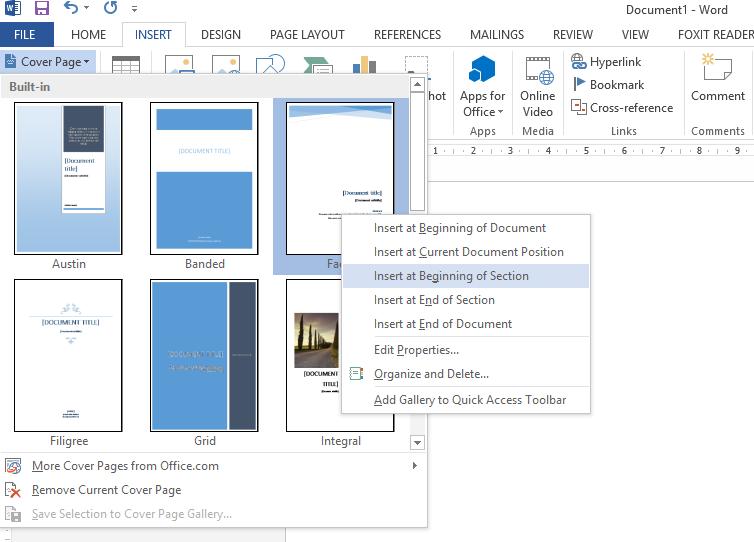Switch to the REVIEW tab
Screen dimensions: 754x542
tap(573, 35)
